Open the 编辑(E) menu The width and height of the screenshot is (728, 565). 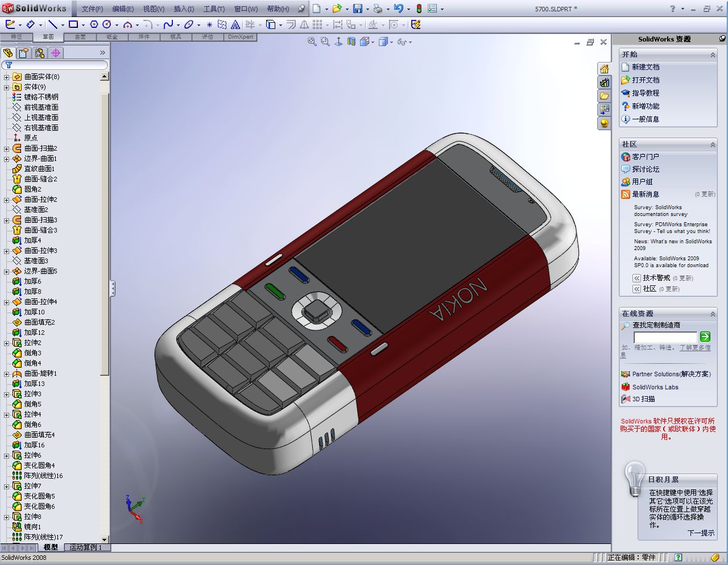(123, 9)
